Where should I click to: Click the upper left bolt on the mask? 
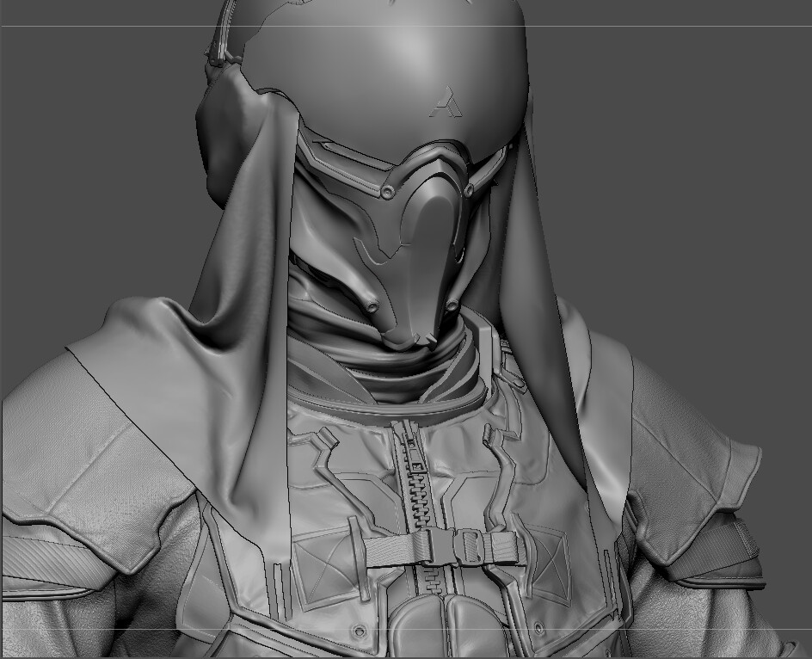[x=388, y=191]
